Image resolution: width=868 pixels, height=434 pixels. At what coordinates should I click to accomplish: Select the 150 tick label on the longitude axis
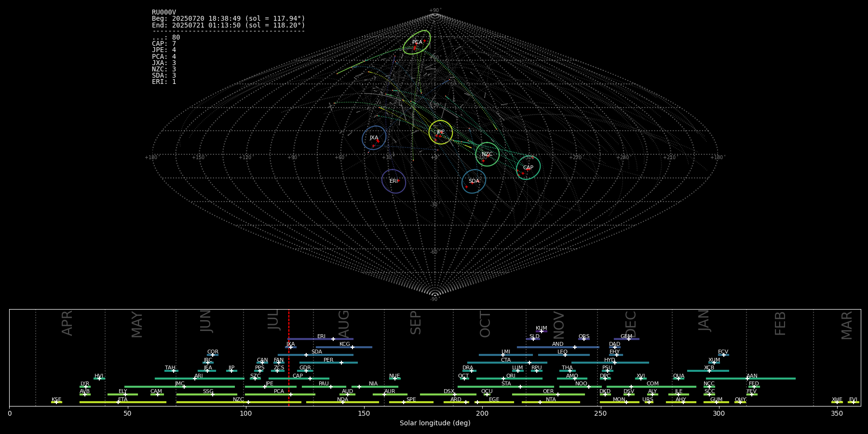point(364,414)
